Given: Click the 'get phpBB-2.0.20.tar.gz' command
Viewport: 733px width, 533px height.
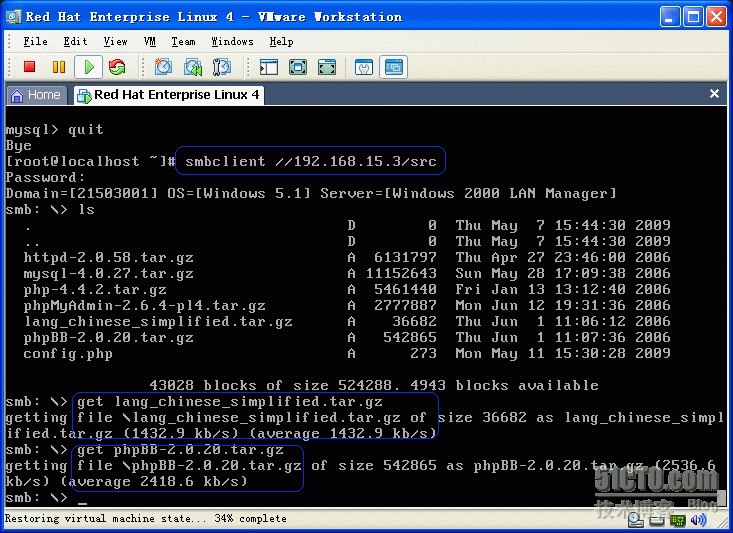Looking at the screenshot, I should click(x=180, y=450).
